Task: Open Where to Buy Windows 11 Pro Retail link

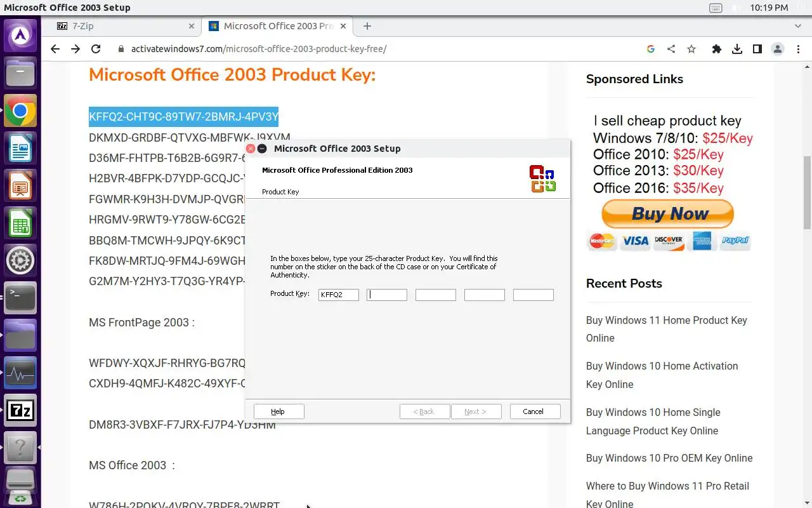Action: click(x=667, y=495)
